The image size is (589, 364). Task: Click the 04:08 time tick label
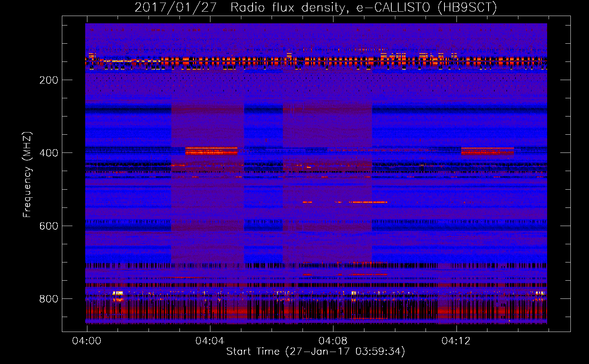pyautogui.click(x=333, y=341)
